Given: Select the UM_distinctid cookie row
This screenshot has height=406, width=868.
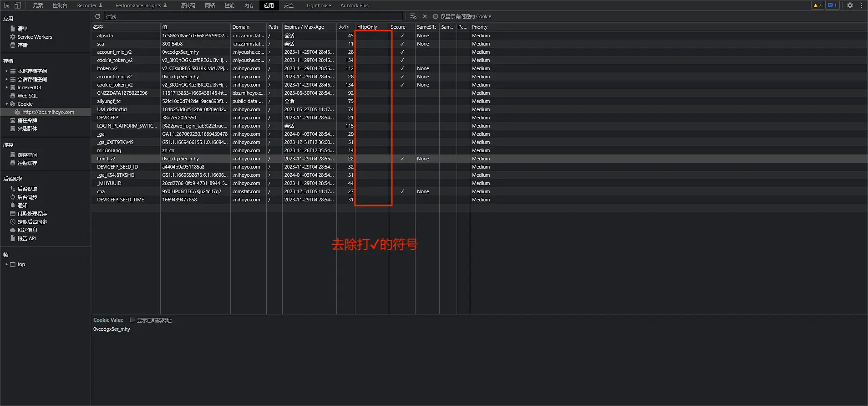Looking at the screenshot, I should pos(479,109).
